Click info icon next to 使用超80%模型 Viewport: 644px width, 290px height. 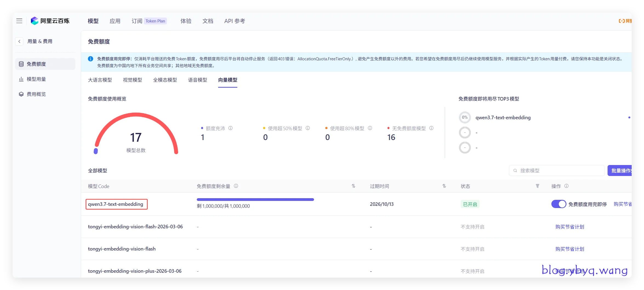click(370, 128)
